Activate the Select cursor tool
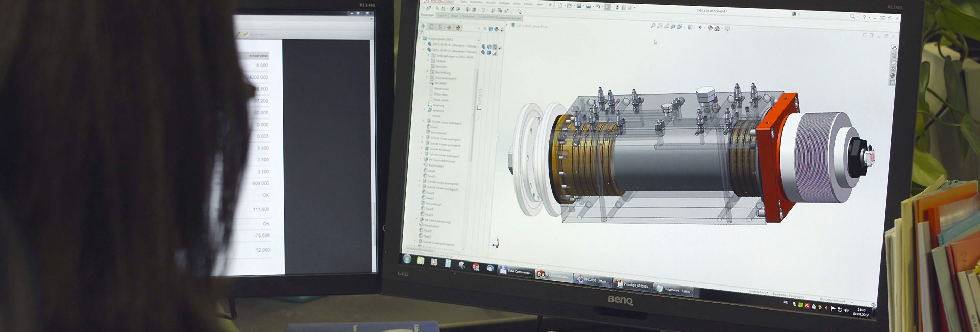980x332 pixels. point(607,7)
